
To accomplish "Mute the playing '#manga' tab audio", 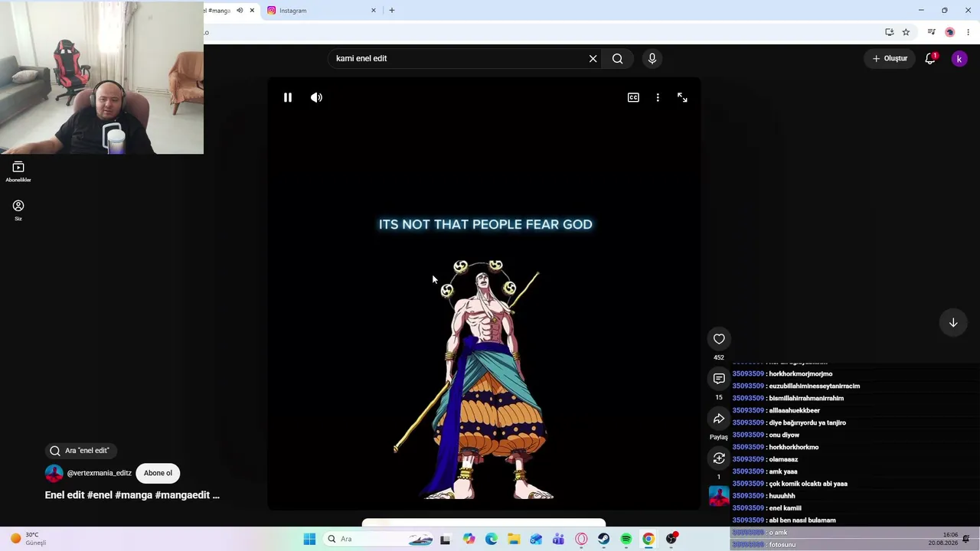I will pos(240,11).
